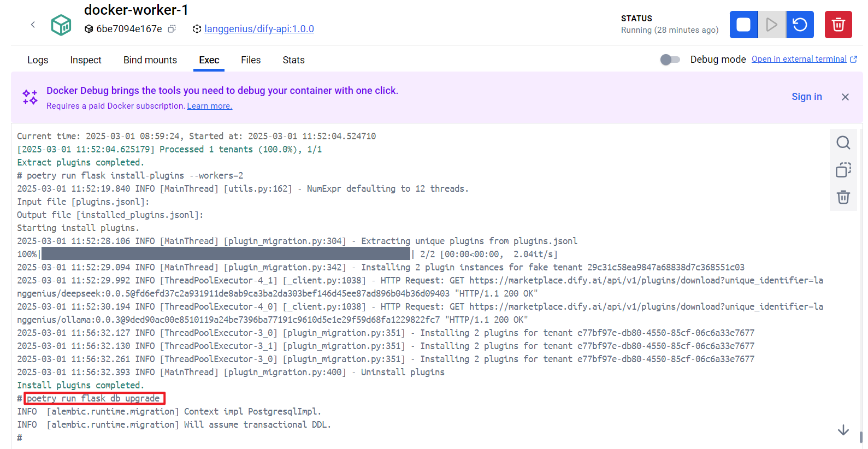Click the greyed-out Start play button
This screenshot has height=449, width=868.
coord(772,25)
